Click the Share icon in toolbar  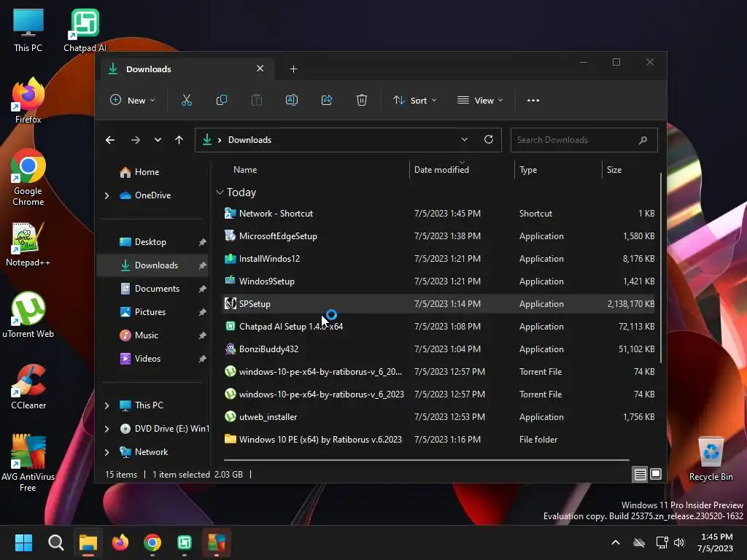tap(327, 101)
